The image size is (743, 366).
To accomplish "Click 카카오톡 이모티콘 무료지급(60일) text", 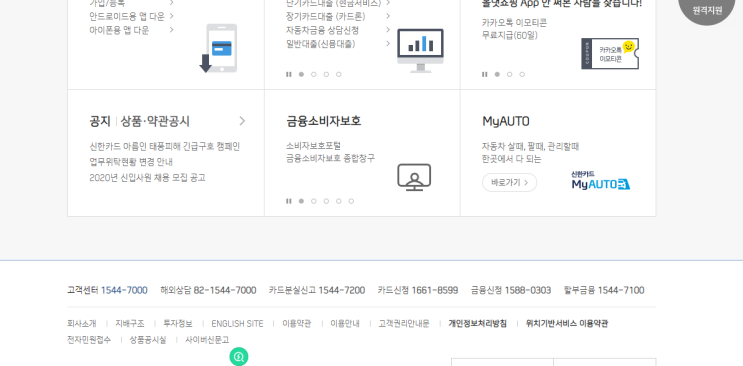I will tap(514, 29).
